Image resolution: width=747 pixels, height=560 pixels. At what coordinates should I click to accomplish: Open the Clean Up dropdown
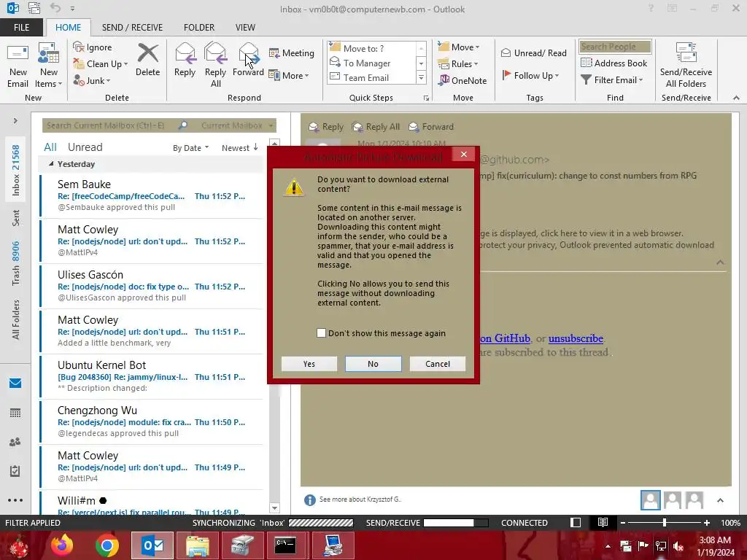[x=101, y=64]
